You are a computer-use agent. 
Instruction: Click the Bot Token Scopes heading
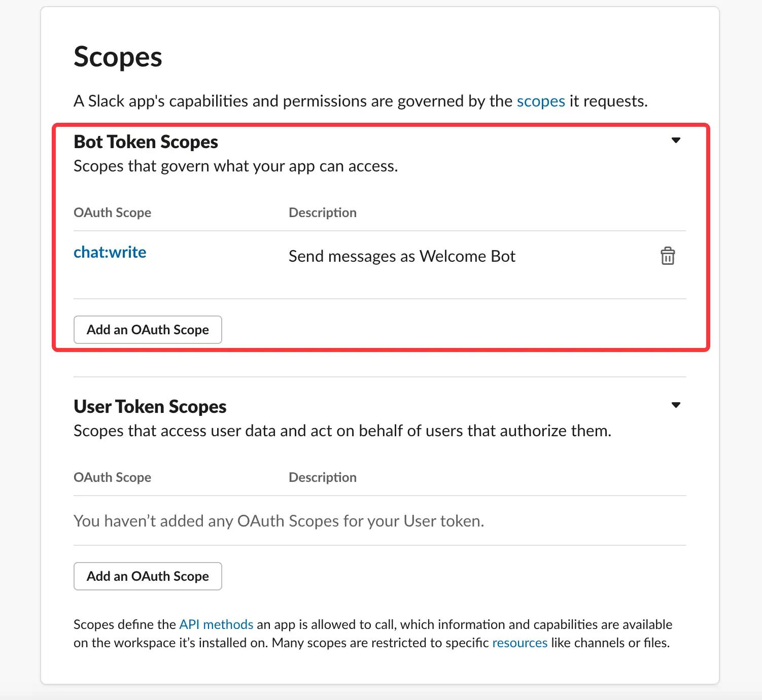coord(146,142)
